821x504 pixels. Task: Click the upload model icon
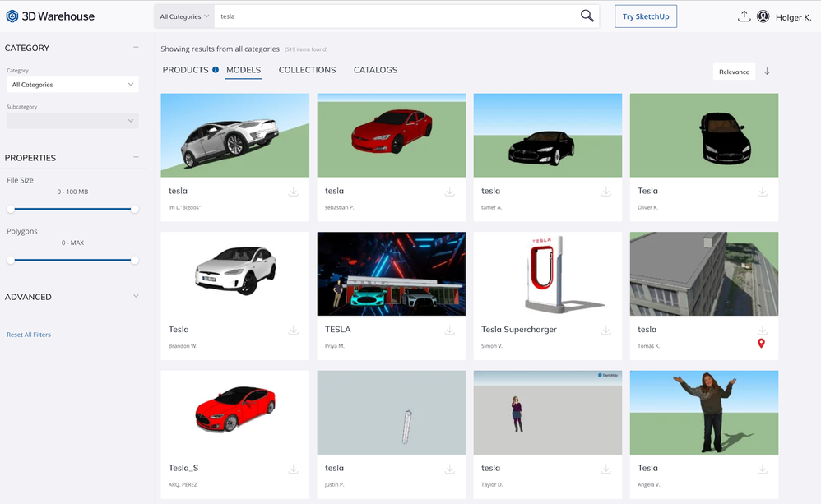[x=744, y=16]
